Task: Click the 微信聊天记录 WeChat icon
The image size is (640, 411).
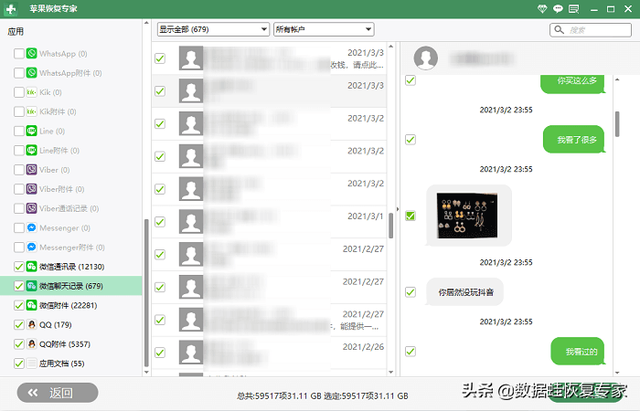Action: pos(31,286)
